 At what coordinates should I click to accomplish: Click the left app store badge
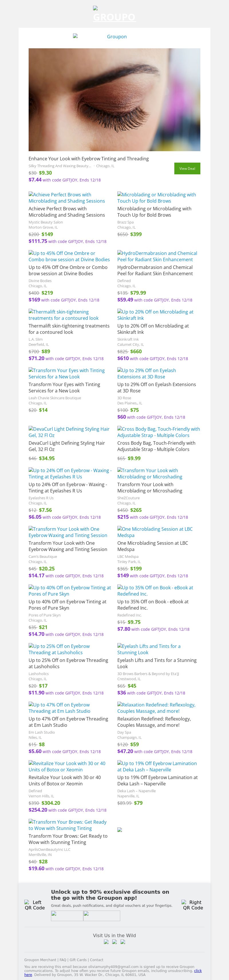point(67,915)
